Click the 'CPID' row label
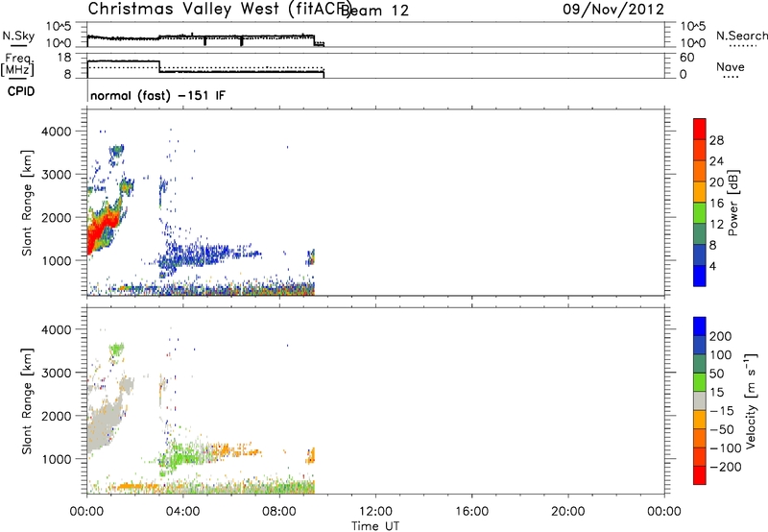Image resolution: width=768 pixels, height=532 pixels. click(21, 91)
